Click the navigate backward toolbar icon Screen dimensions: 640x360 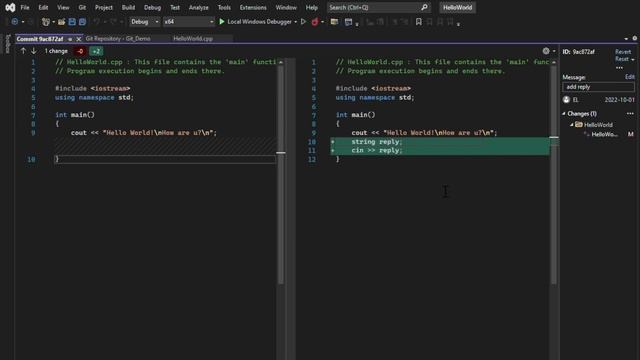15,22
